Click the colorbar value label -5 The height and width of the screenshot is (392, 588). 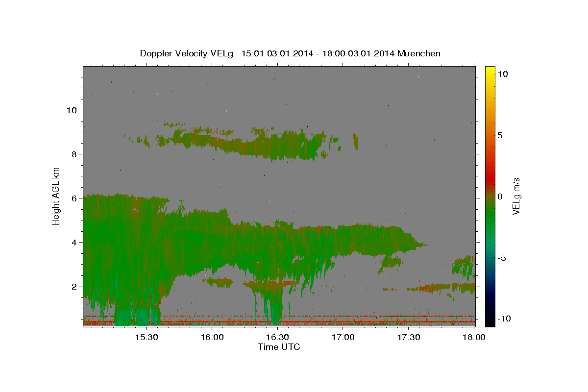(502, 258)
